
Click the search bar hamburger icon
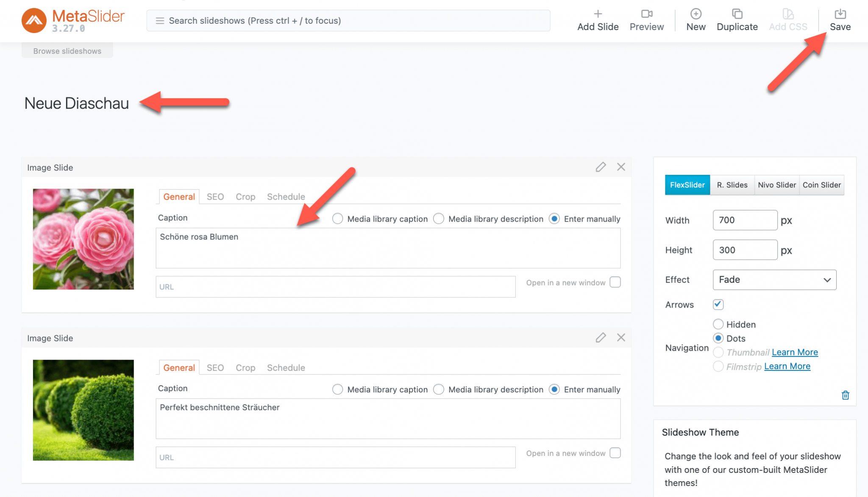(x=160, y=21)
